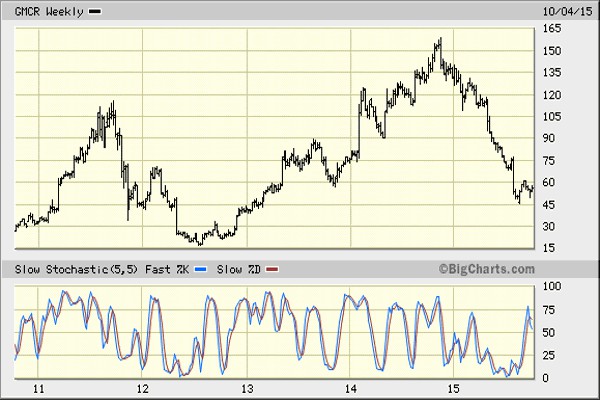Click the 165 price axis label
Screen dimensions: 600x400
pos(552,28)
